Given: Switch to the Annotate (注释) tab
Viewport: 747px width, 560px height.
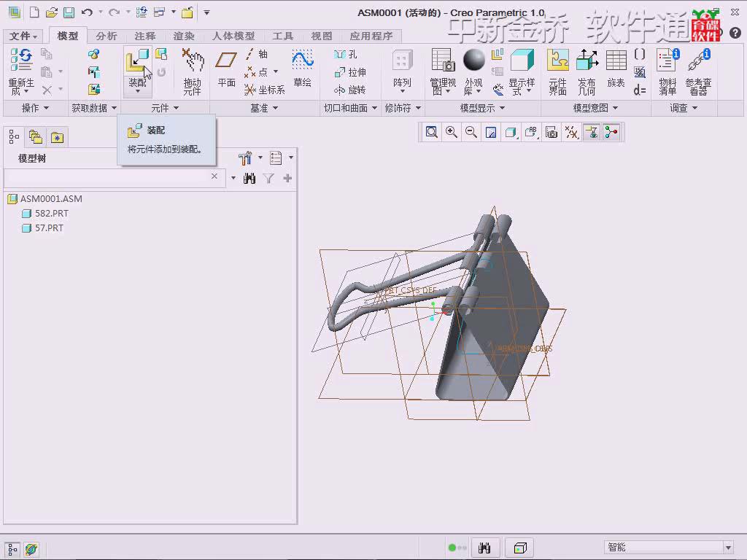Looking at the screenshot, I should pyautogui.click(x=145, y=36).
